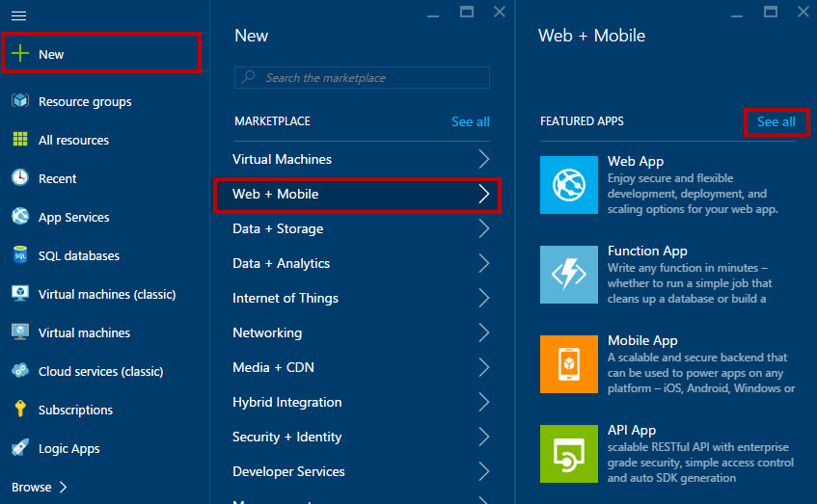This screenshot has width=817, height=504.
Task: Select Developer Services category text
Action: point(288,472)
